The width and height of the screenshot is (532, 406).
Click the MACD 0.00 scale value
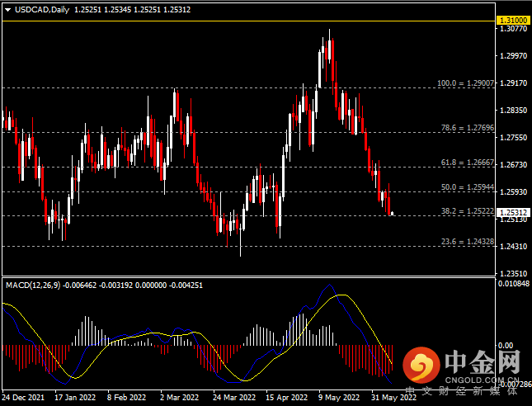click(x=506, y=346)
